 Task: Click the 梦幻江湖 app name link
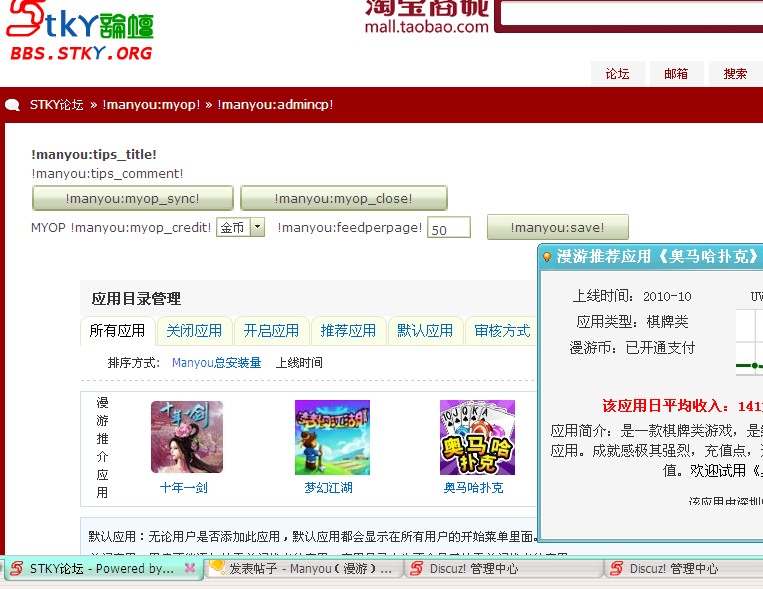click(328, 487)
